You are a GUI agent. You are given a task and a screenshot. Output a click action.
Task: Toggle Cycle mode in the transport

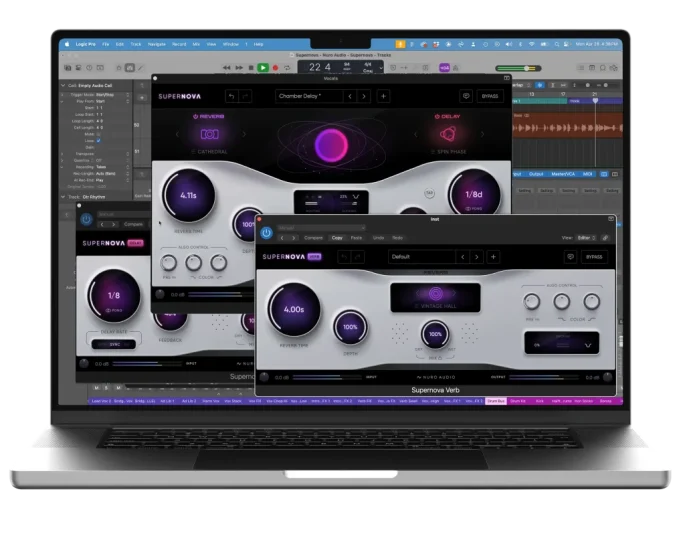[x=287, y=68]
